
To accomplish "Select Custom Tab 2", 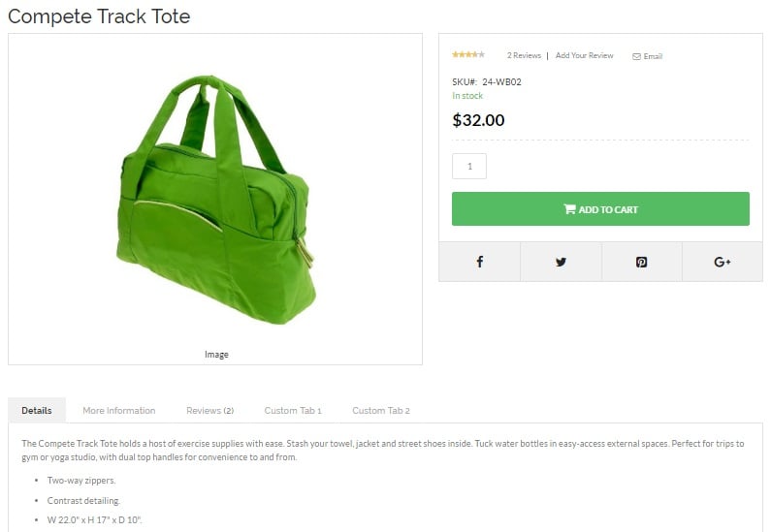I will pyautogui.click(x=381, y=410).
